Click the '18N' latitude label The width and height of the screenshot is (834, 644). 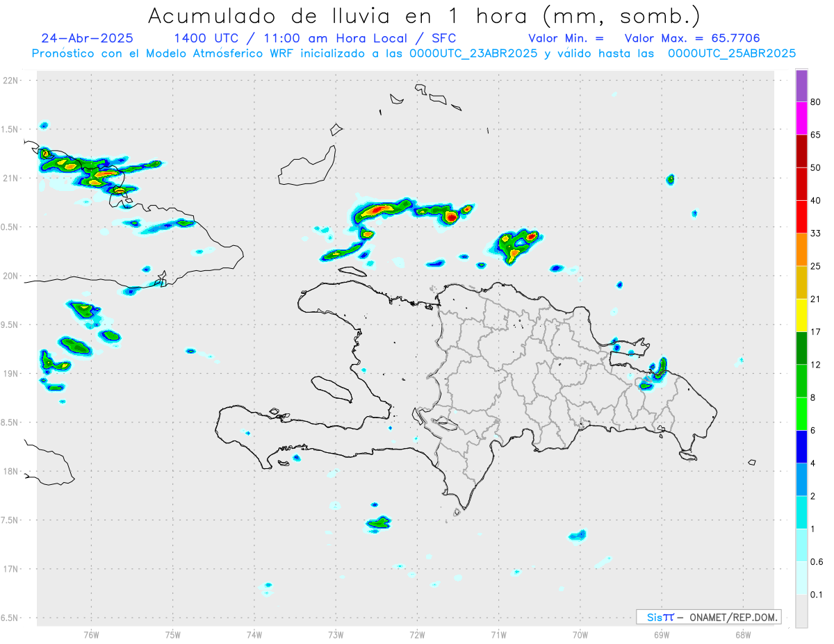[12, 471]
